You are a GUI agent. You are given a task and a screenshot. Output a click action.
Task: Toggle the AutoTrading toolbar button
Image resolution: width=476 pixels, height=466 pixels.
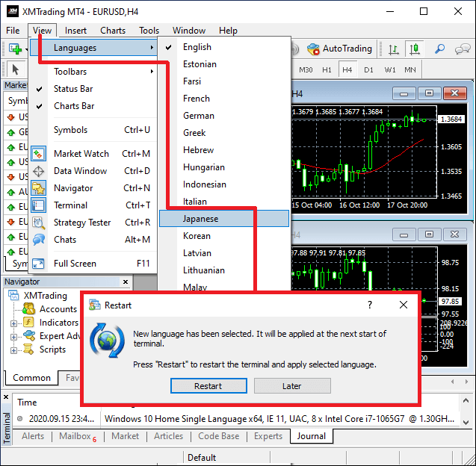tap(339, 49)
